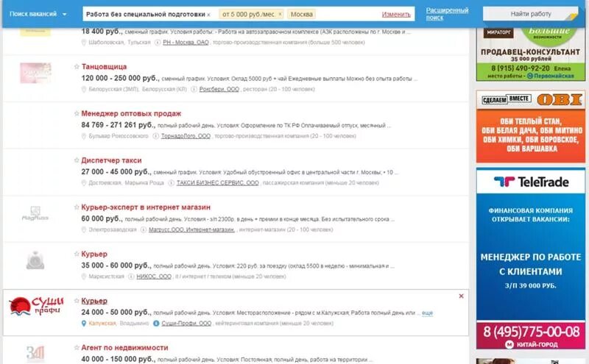Remove the 'Работа без специальной подготовки' filter tag
This screenshot has width=589, height=364.
pyautogui.click(x=209, y=15)
